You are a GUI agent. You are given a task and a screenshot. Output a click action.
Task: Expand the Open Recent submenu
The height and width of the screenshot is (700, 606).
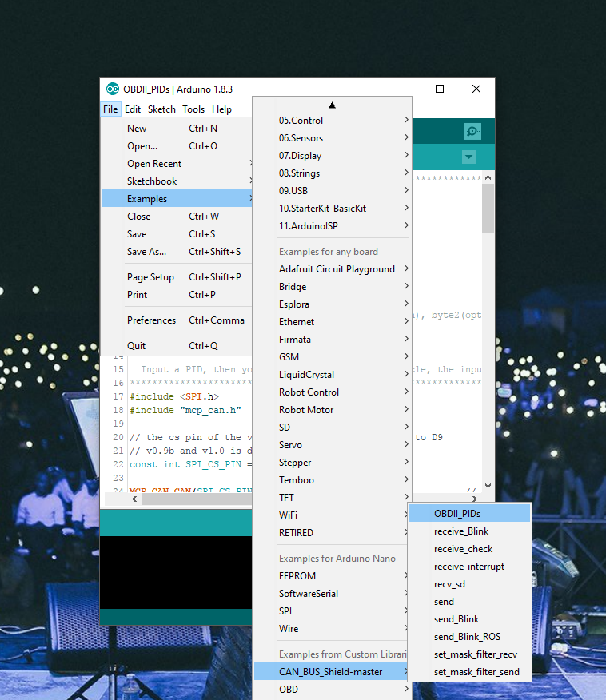177,164
